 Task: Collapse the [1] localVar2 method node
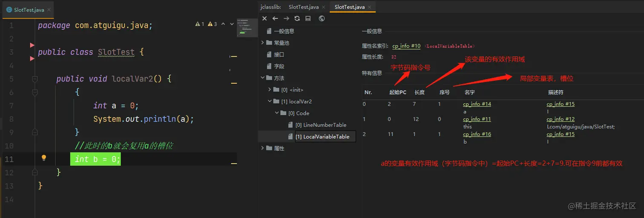pos(270,102)
